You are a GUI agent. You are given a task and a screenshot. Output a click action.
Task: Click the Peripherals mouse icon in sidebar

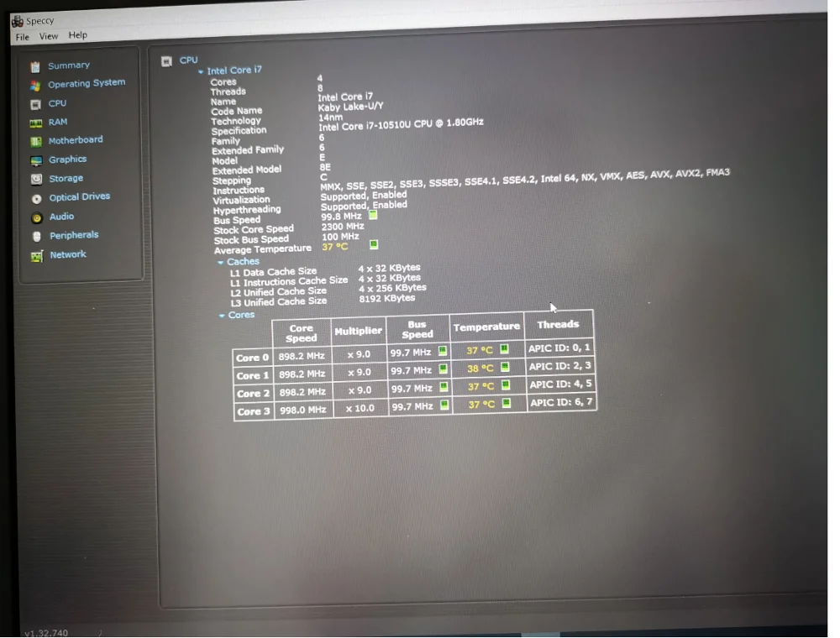pos(36,237)
